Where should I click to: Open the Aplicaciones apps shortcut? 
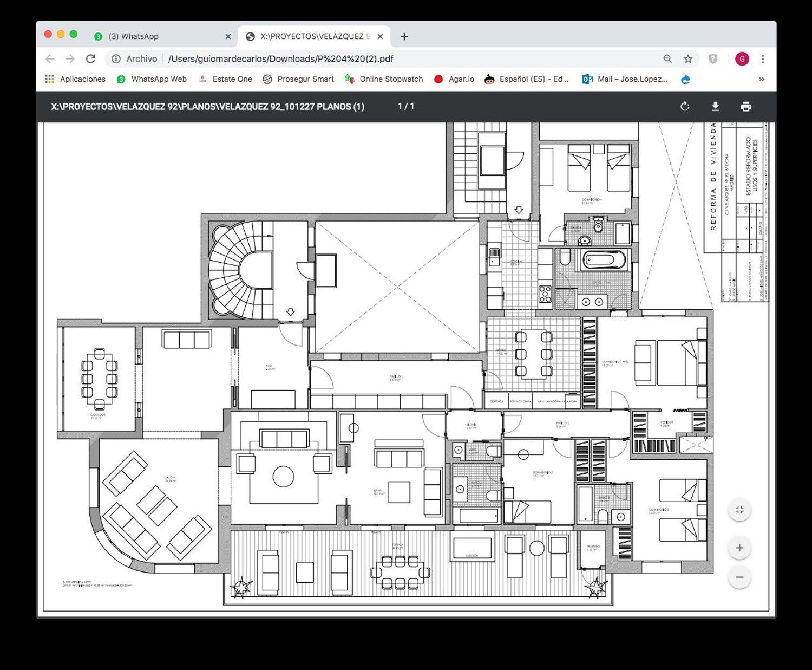75,79
